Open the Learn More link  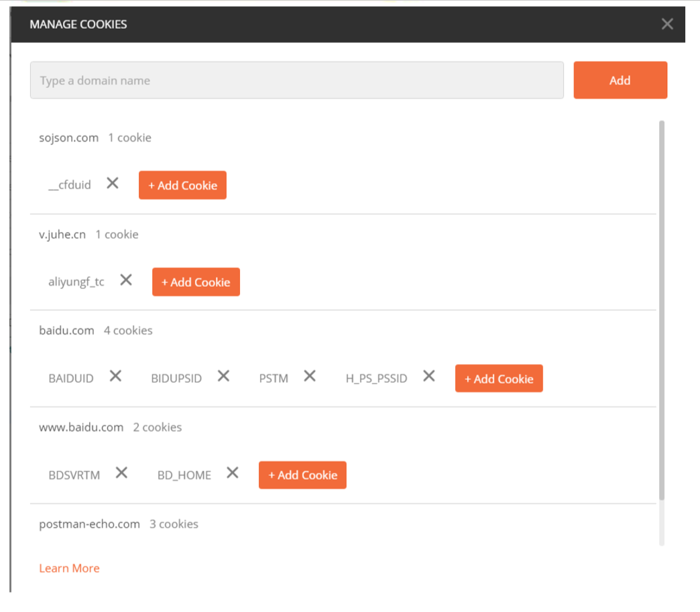click(x=69, y=568)
